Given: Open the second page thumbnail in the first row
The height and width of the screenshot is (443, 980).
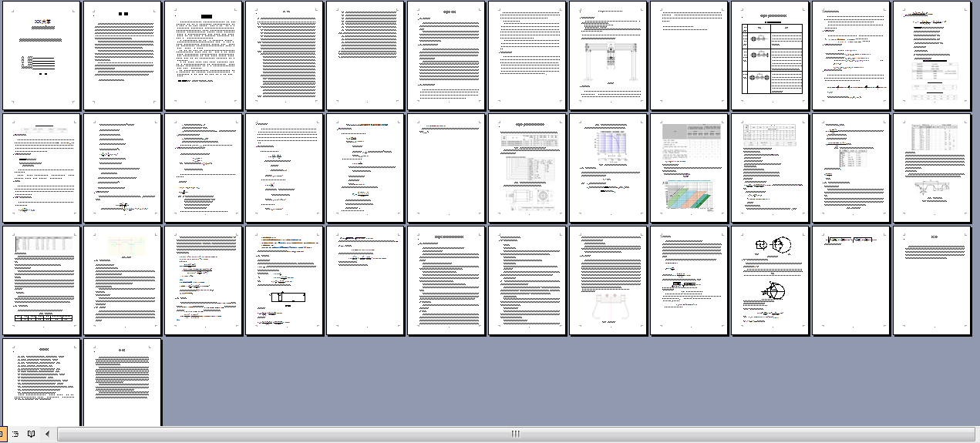Looking at the screenshot, I should tap(122, 55).
